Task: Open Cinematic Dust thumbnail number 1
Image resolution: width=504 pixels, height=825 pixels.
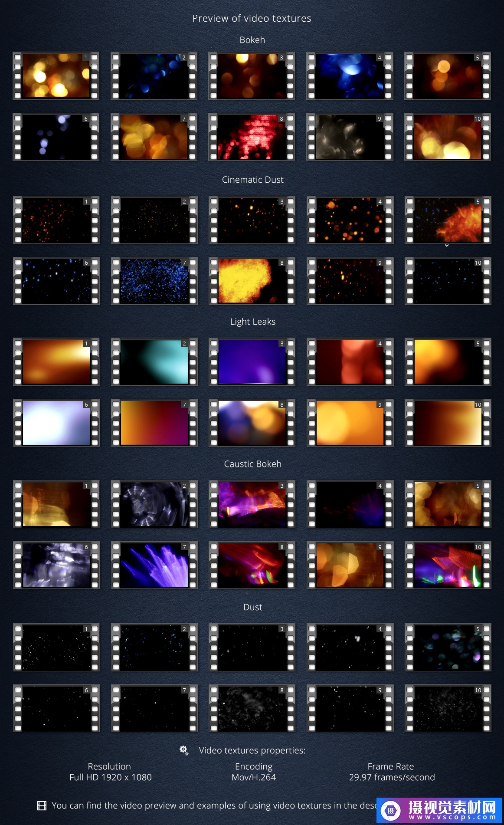Action: [x=56, y=220]
